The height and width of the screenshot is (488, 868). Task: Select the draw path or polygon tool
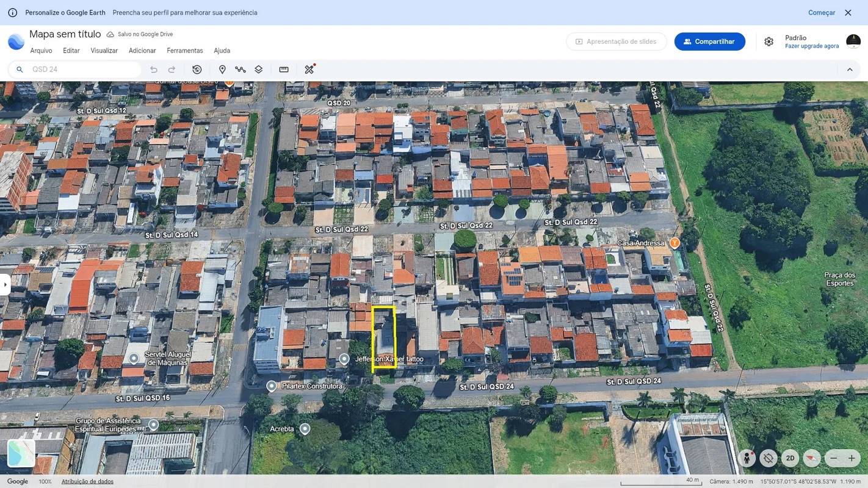(x=241, y=70)
